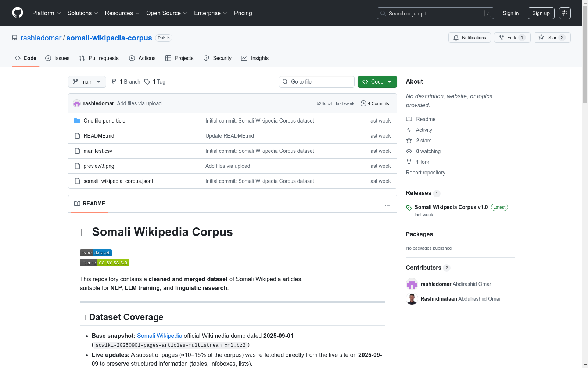Switch to the Actions tab

pos(142,58)
